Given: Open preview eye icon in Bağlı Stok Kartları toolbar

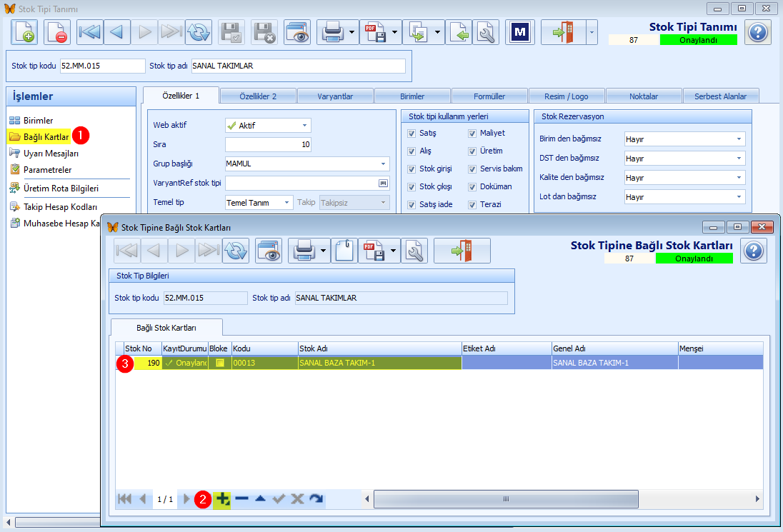Looking at the screenshot, I should pyautogui.click(x=269, y=251).
